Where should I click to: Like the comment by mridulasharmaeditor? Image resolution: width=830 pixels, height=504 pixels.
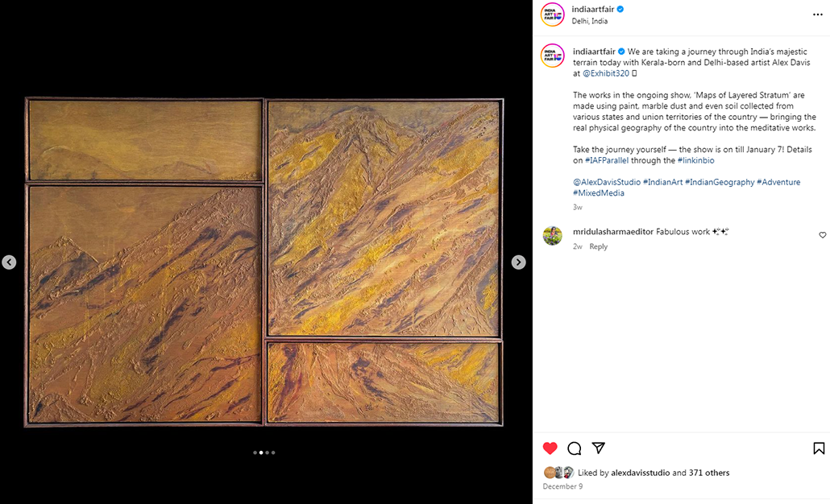[x=822, y=235]
